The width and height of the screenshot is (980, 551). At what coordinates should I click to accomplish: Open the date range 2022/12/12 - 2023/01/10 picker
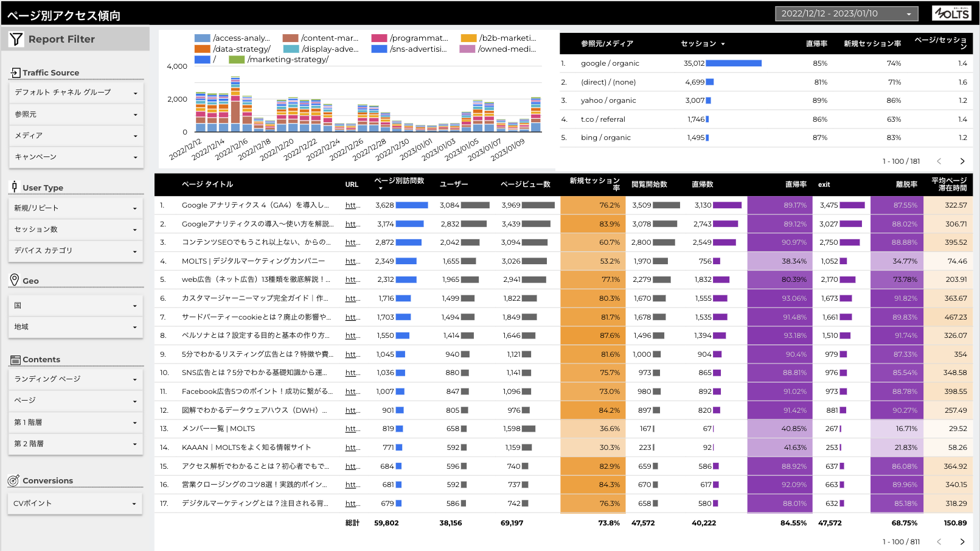pos(847,13)
